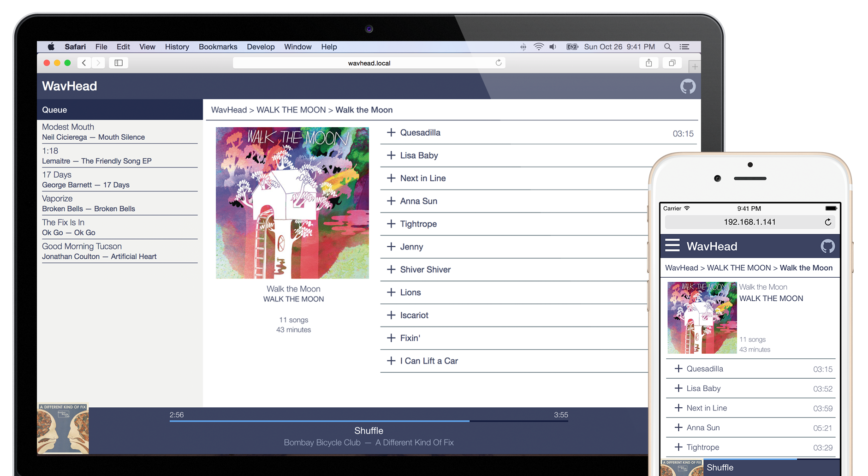
Task: Click Safari share button
Action: pos(649,63)
